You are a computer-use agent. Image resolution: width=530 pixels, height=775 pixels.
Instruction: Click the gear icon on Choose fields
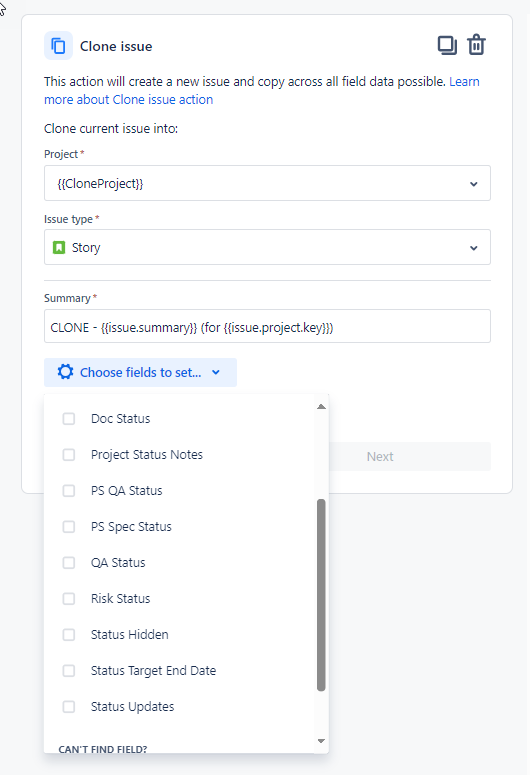point(65,372)
